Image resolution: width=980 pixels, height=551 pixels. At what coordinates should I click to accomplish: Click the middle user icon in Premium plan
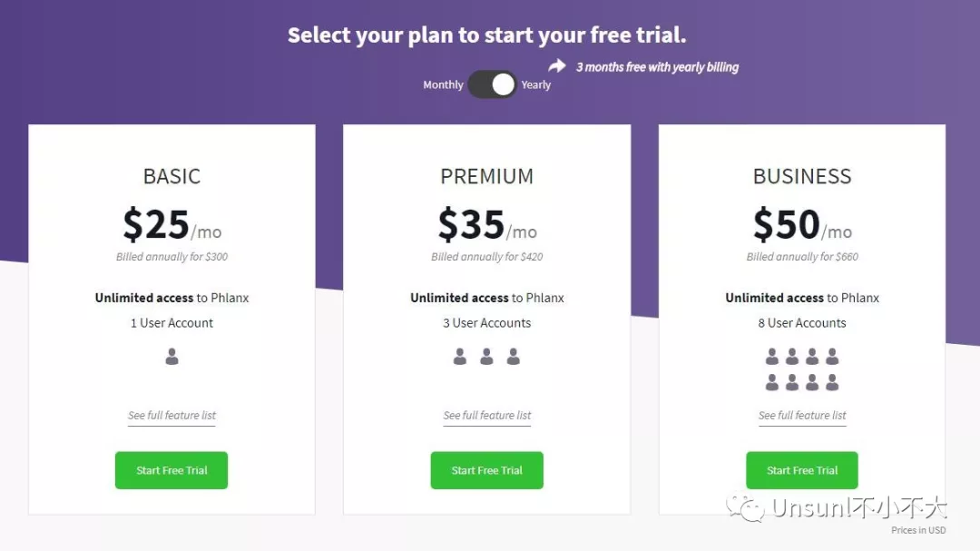click(486, 358)
